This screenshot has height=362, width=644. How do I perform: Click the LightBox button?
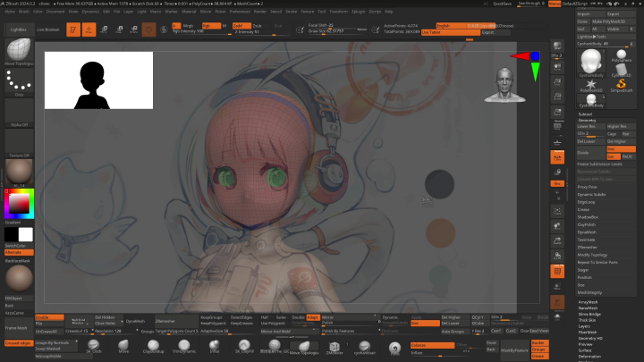pyautogui.click(x=18, y=29)
